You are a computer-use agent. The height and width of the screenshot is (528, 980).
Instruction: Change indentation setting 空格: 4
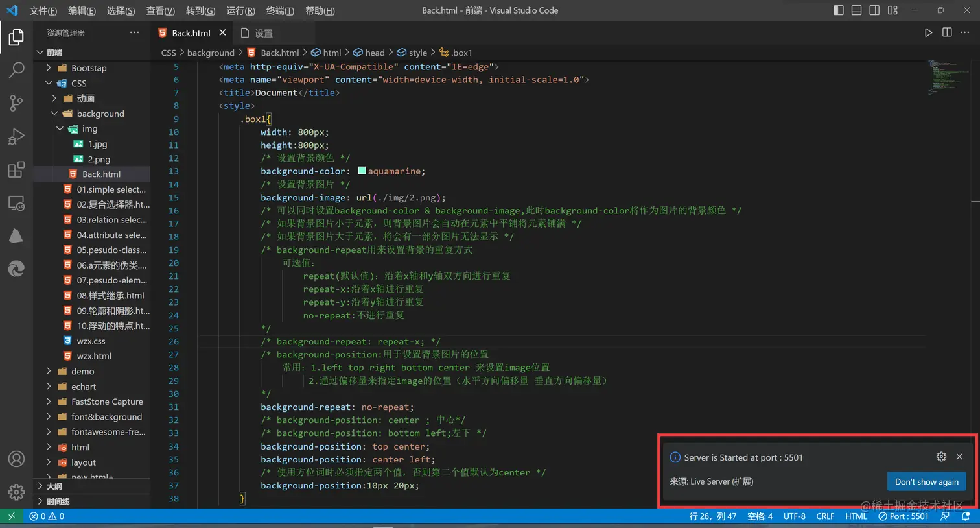(x=760, y=516)
